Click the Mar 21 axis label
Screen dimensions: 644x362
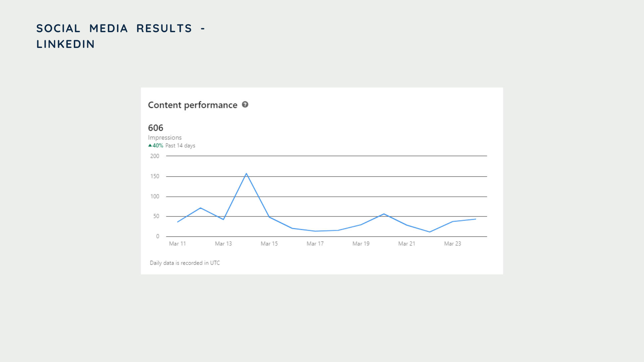pyautogui.click(x=407, y=244)
